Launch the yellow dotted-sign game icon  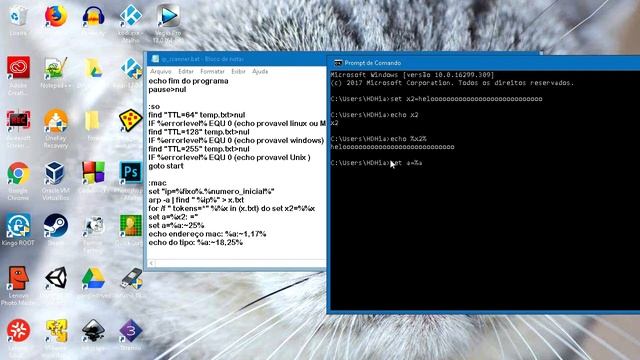[x=131, y=120]
